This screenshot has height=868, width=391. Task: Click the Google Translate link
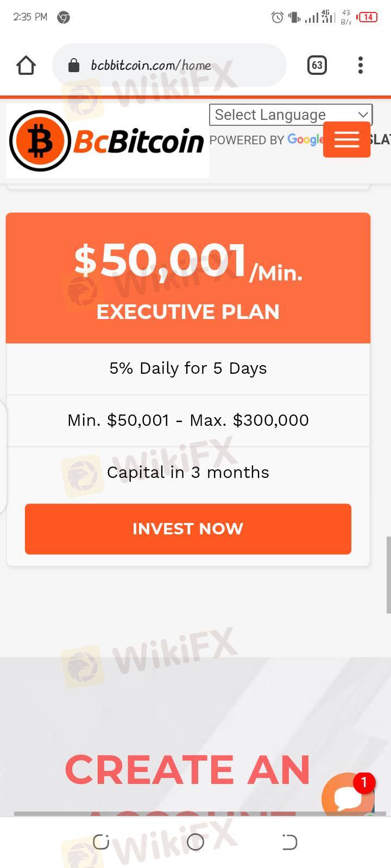pyautogui.click(x=305, y=140)
